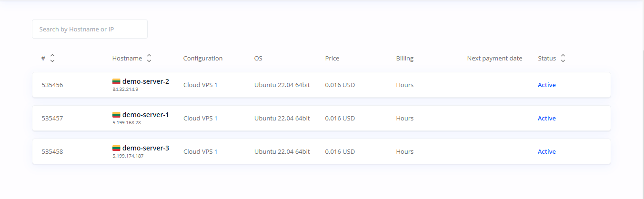Click IP address 84.32.214.9
Screen dimensions: 644x199
coord(125,90)
